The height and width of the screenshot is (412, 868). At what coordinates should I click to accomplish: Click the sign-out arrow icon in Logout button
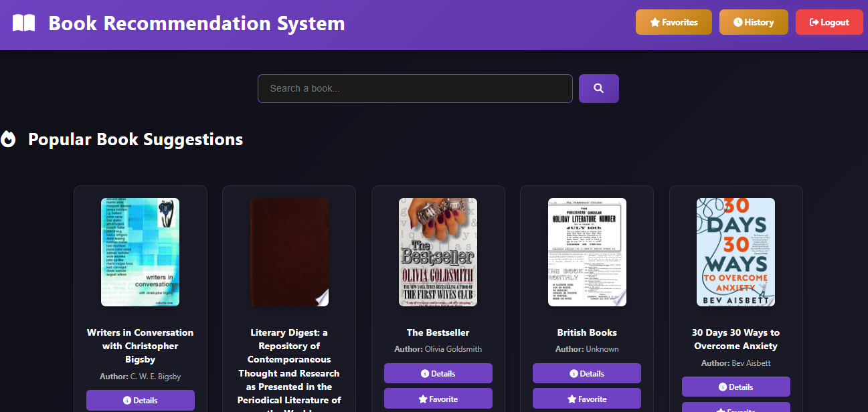814,22
